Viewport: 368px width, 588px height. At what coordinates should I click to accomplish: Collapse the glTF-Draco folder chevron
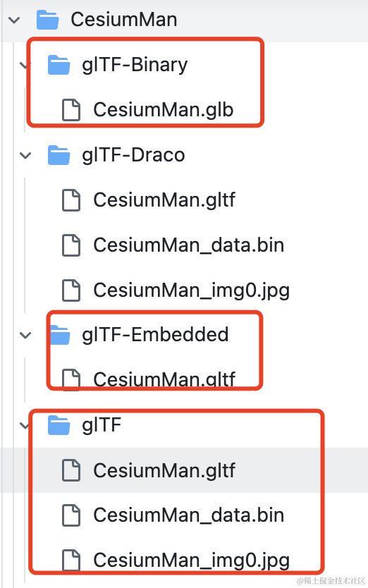coord(25,155)
